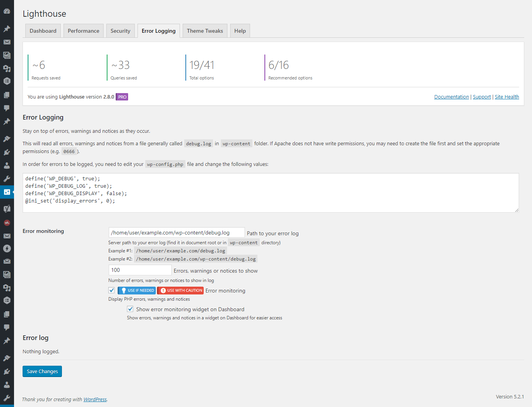532x407 pixels.
Task: Select the Help tab
Action: point(240,31)
